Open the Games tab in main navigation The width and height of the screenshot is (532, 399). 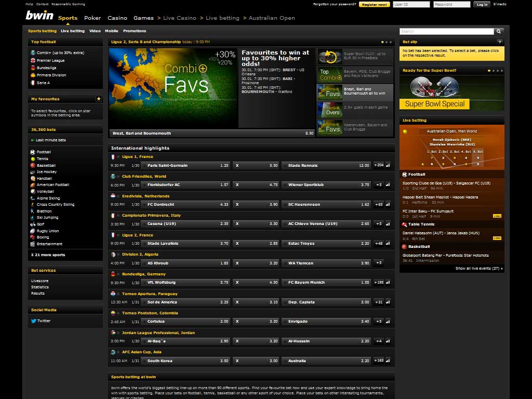pyautogui.click(x=143, y=18)
